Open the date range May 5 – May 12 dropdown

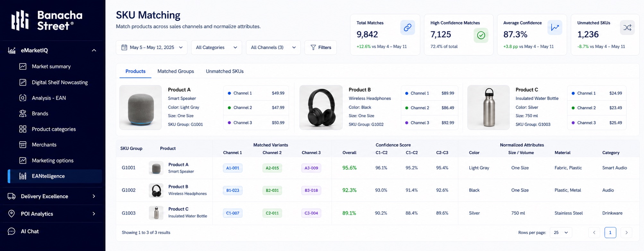coord(152,47)
